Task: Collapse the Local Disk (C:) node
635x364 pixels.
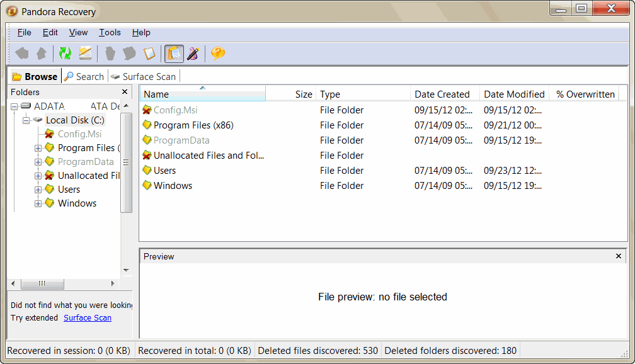Action: (26, 120)
